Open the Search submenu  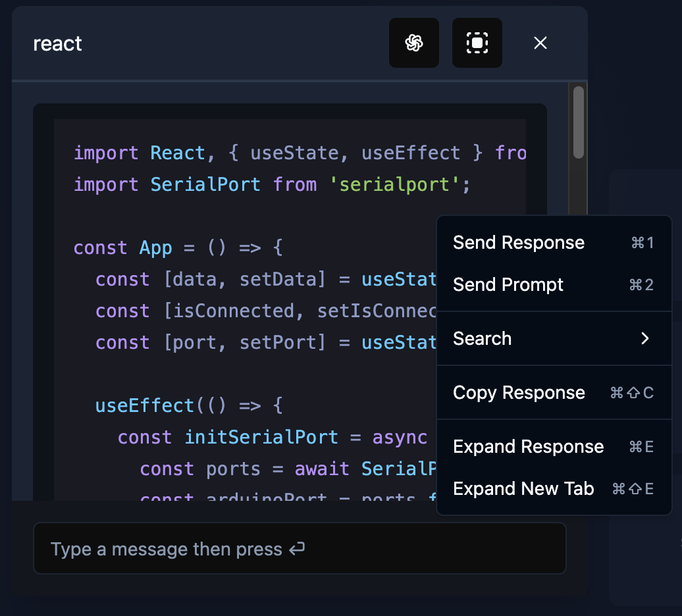click(554, 338)
